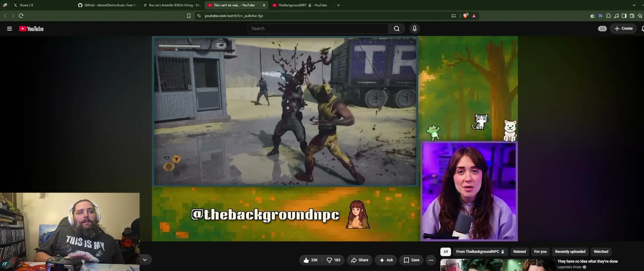Click the Ask button under the video
The image size is (644, 271).
click(386, 260)
